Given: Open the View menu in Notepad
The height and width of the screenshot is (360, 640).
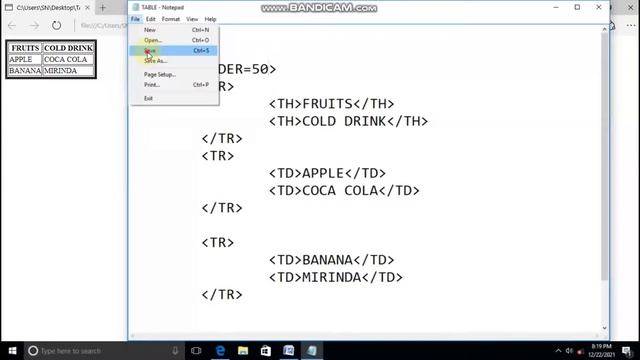Looking at the screenshot, I should pyautogui.click(x=192, y=19).
